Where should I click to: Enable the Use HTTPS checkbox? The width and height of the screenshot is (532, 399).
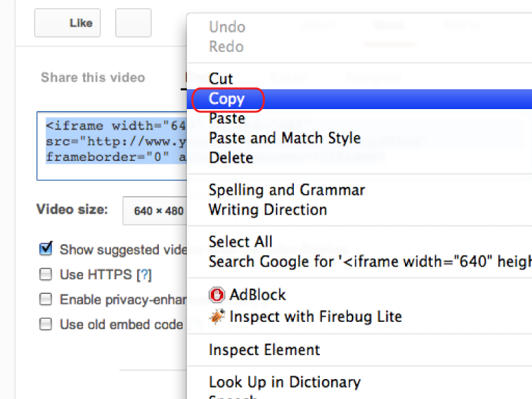click(x=46, y=274)
